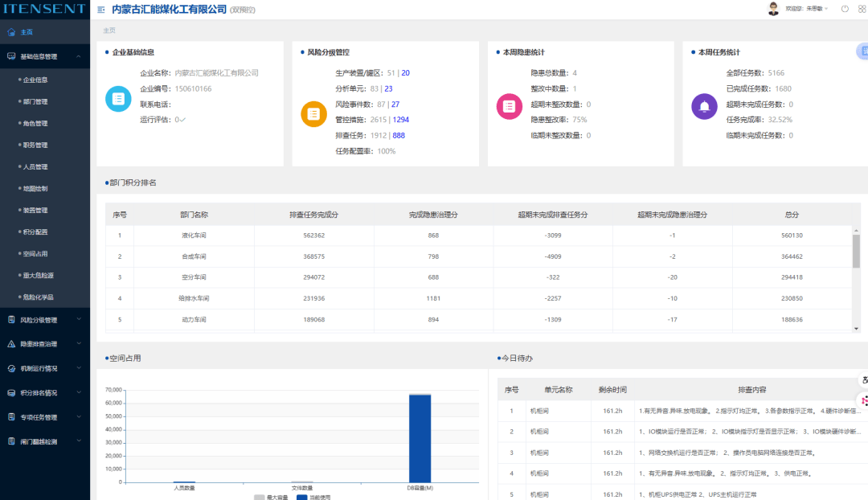Screen dimensions: 868x500
Task: Click the purple bell 本周任务统计 icon
Action: (704, 106)
